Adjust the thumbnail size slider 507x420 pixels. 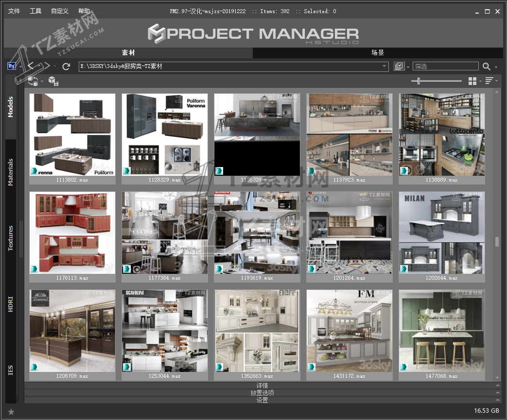pyautogui.click(x=419, y=81)
